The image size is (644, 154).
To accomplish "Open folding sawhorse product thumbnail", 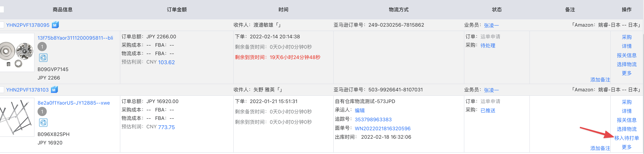I will point(17,117).
